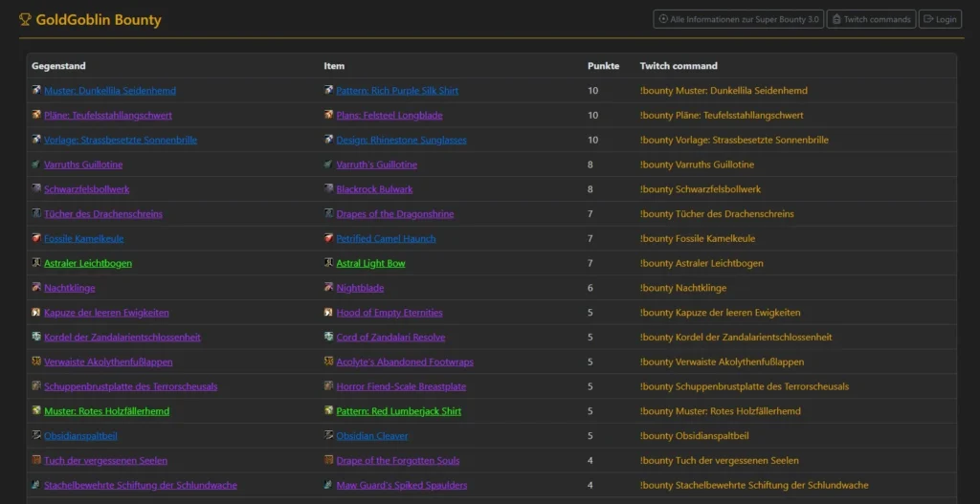Follow the Varruths Guillotine link
This screenshot has height=504, width=980.
(83, 164)
